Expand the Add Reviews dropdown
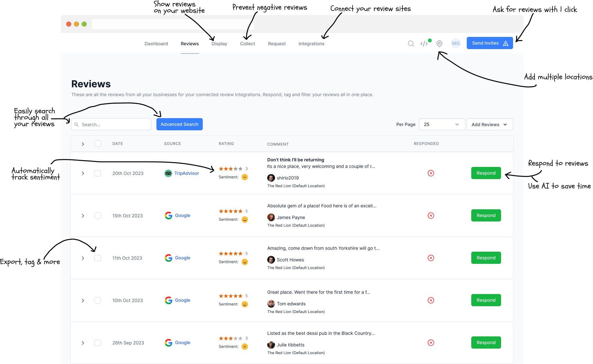The width and height of the screenshot is (593, 364). point(490,125)
